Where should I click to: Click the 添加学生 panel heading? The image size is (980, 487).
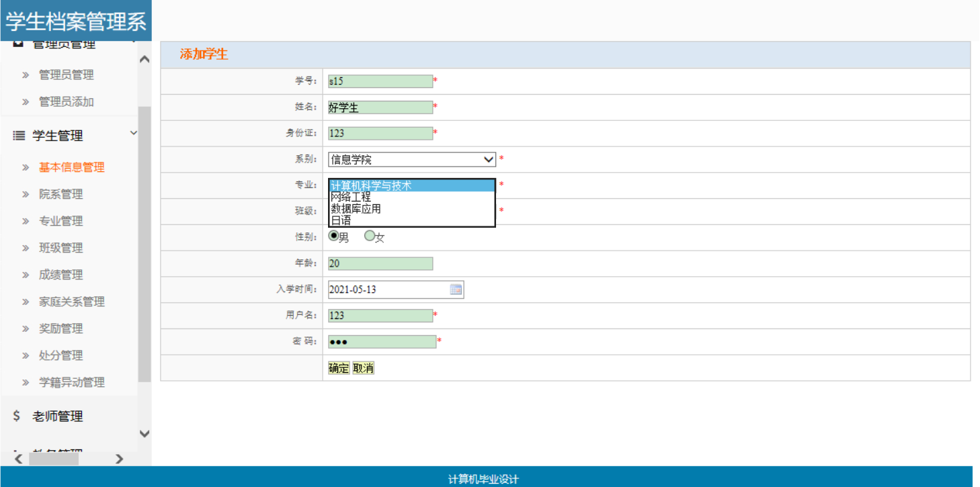pyautogui.click(x=204, y=54)
